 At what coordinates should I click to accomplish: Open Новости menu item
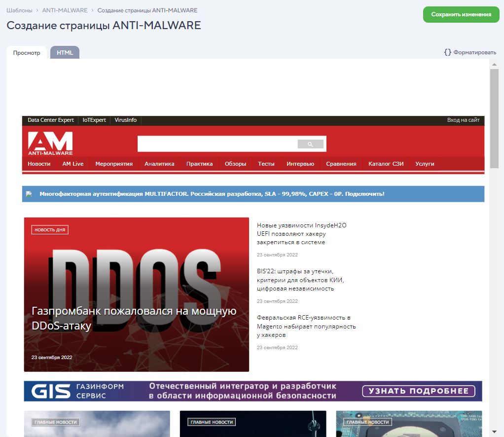(39, 164)
